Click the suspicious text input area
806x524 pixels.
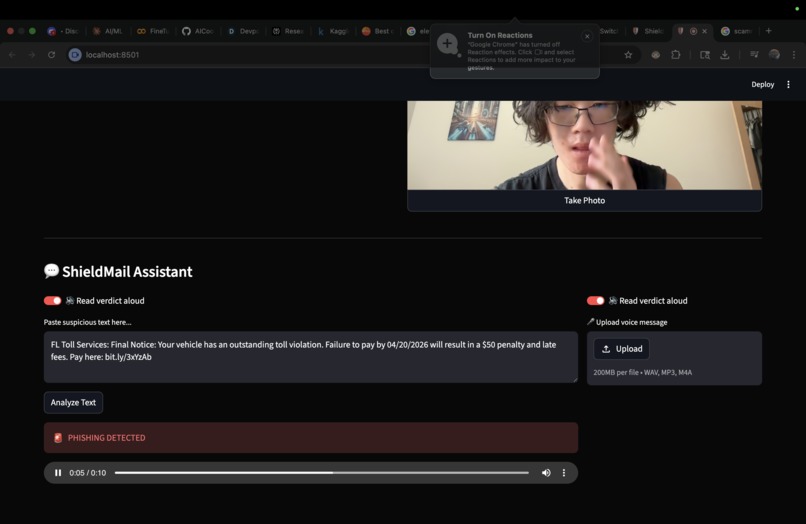(310, 357)
